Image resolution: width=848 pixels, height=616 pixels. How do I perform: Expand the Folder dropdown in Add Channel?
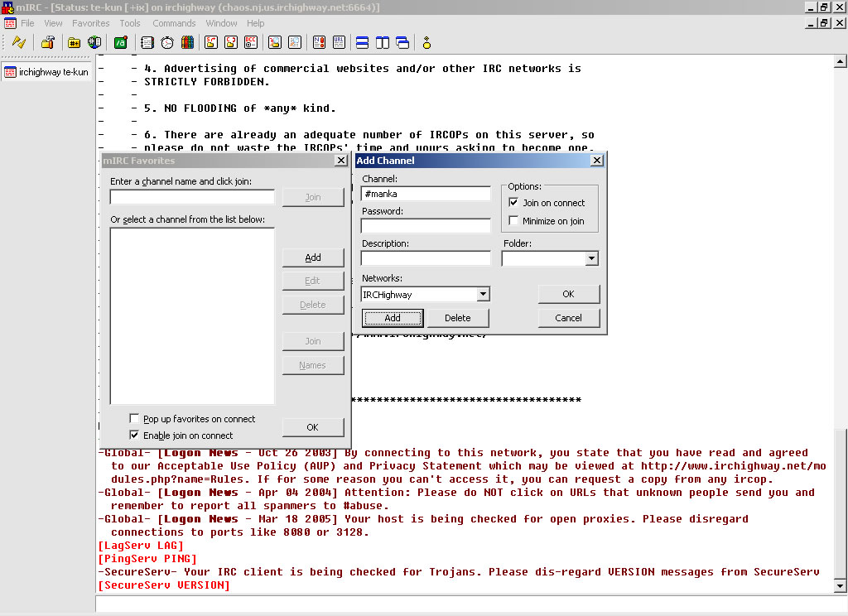(591, 258)
